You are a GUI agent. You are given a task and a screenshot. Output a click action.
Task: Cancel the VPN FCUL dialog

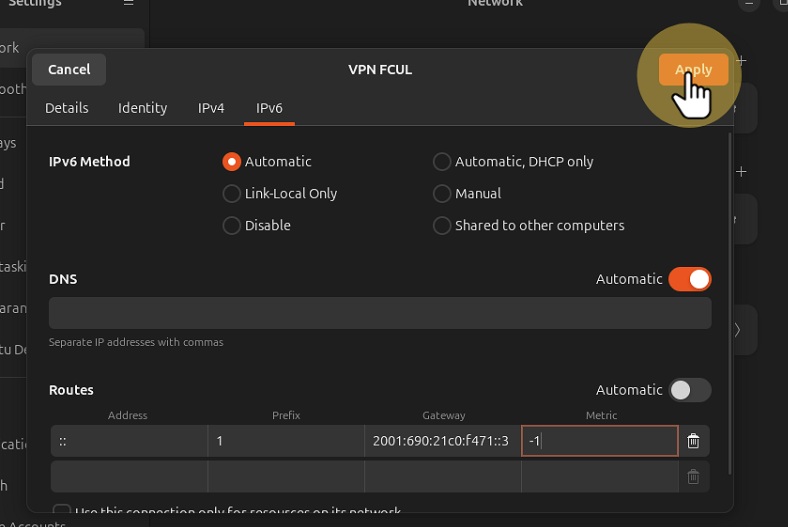pos(69,70)
